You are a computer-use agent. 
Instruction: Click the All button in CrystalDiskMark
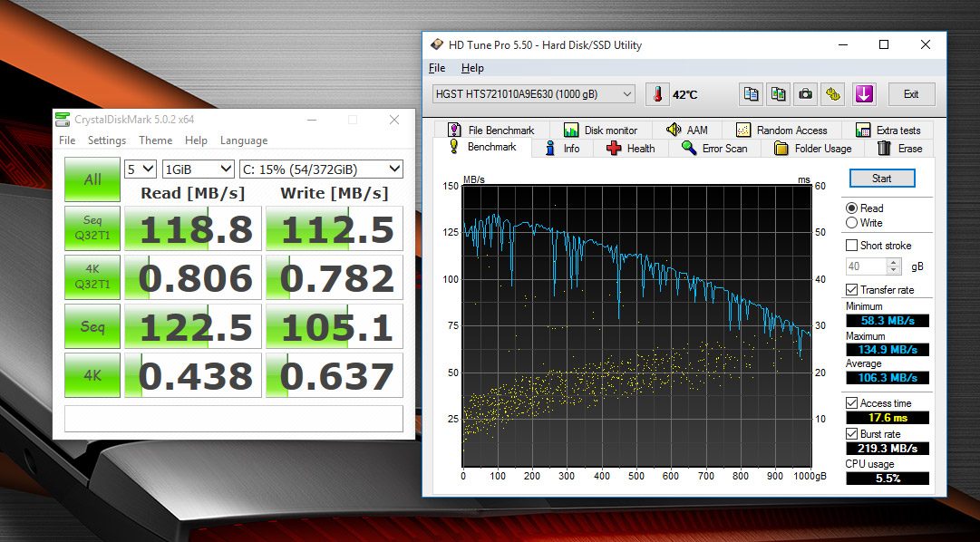[92, 179]
